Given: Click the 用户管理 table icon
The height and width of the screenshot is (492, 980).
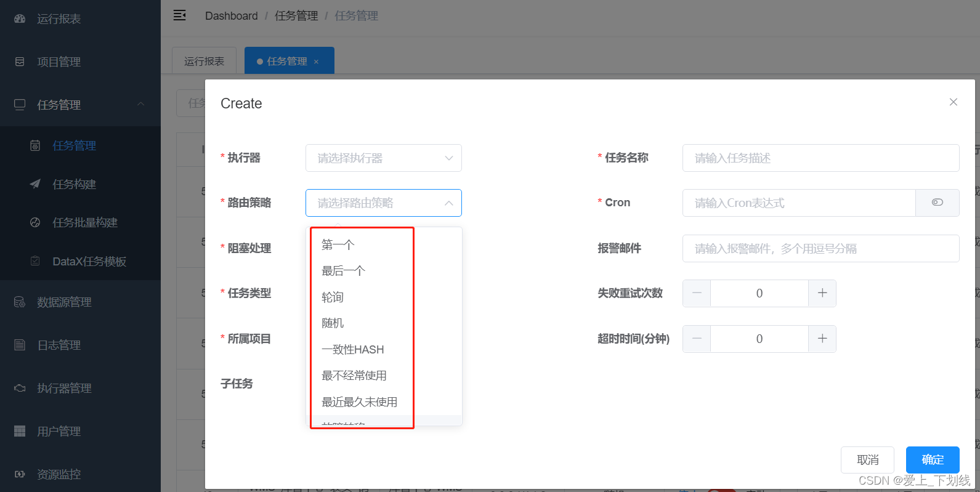Looking at the screenshot, I should 20,431.
